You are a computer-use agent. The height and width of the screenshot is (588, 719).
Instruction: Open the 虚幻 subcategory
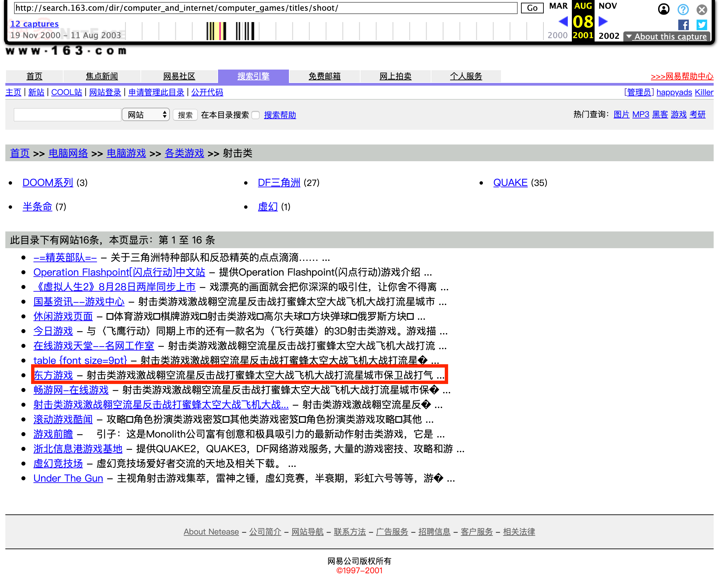[268, 207]
